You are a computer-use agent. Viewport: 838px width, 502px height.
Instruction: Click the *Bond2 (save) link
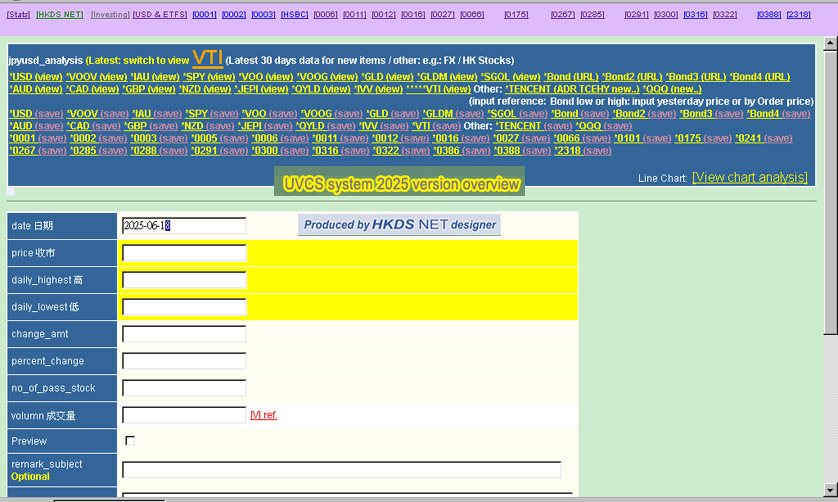[644, 114]
